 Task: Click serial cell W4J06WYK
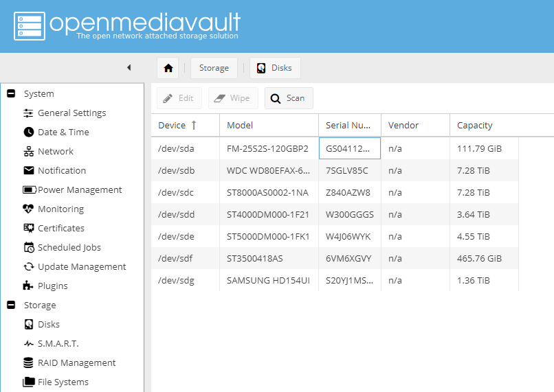click(349, 236)
